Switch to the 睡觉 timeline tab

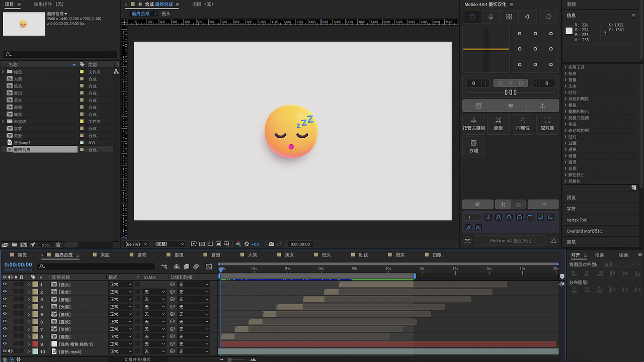(23, 255)
